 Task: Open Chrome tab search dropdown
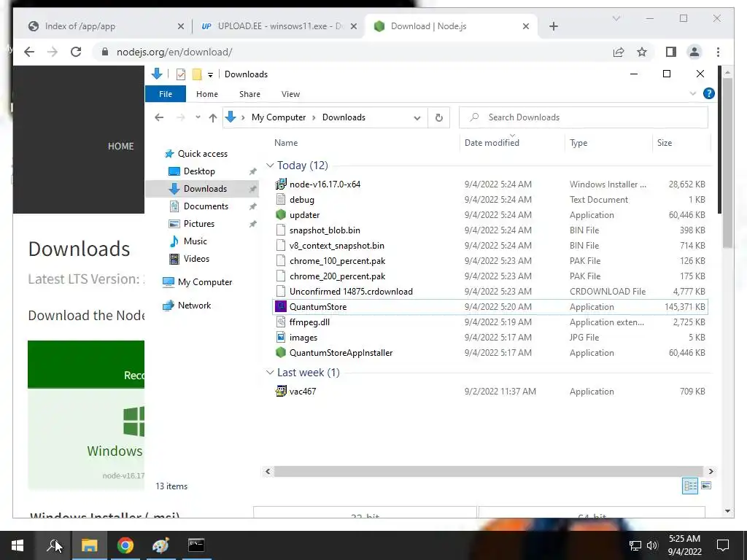[616, 18]
